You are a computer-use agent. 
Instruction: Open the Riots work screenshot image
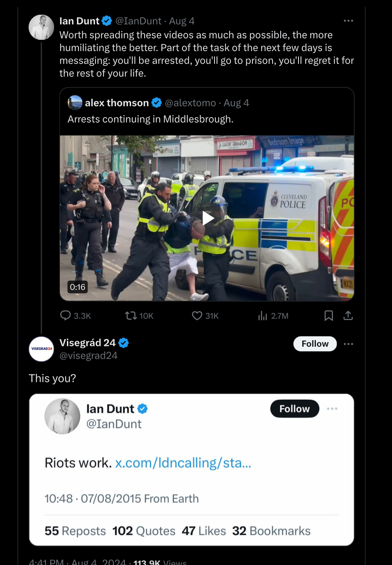click(192, 470)
